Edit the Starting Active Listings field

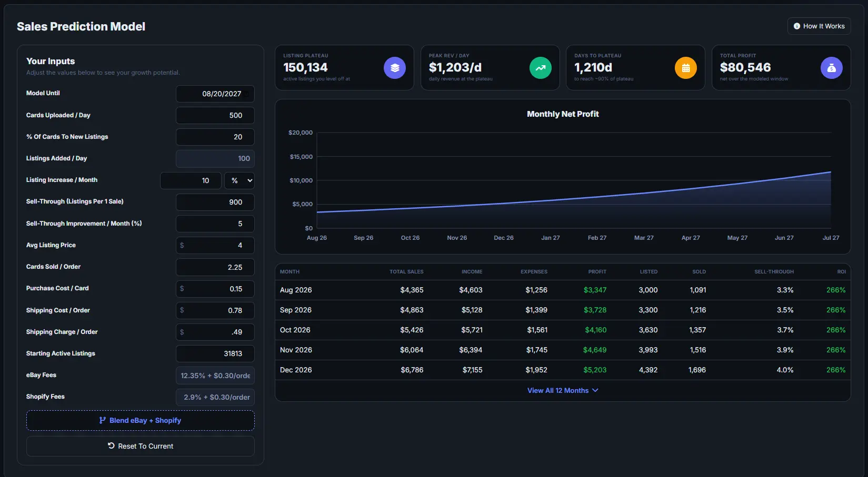215,353
